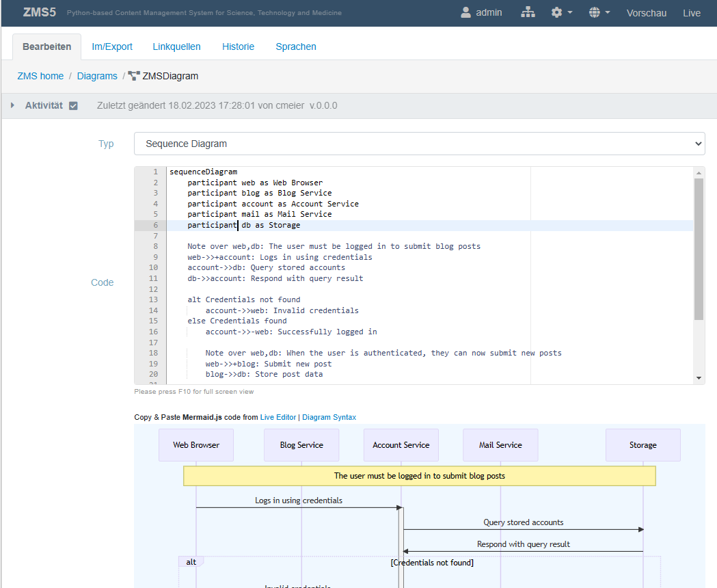This screenshot has width=717, height=588.
Task: Click code line 'sequenceDiagram'
Action: [204, 172]
